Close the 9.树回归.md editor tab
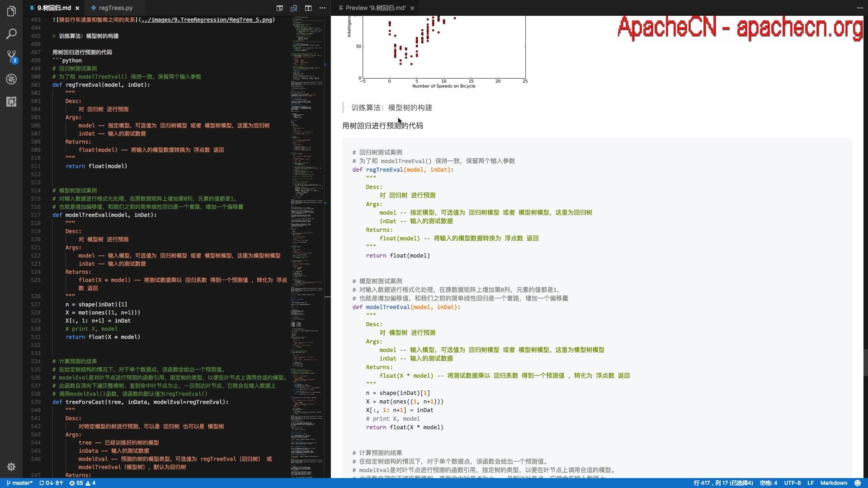Image resolution: width=868 pixels, height=488 pixels. [x=77, y=8]
